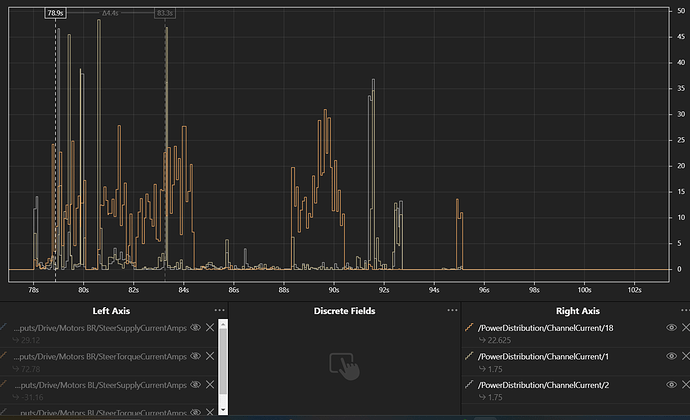Image resolution: width=690 pixels, height=420 pixels.
Task: Hide the ChannelCurrent/1 line
Action: (671, 356)
